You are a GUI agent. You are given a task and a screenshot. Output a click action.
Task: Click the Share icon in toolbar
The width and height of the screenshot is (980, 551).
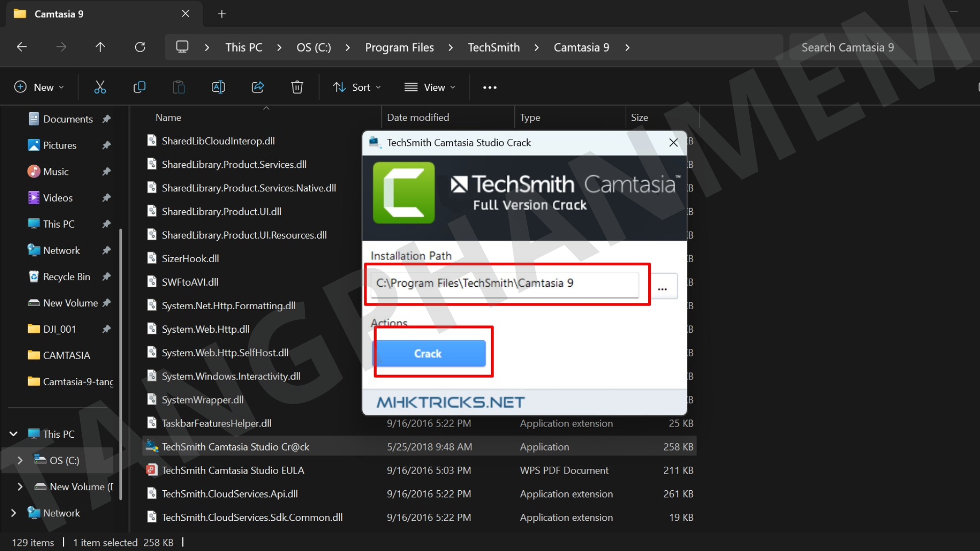click(258, 87)
